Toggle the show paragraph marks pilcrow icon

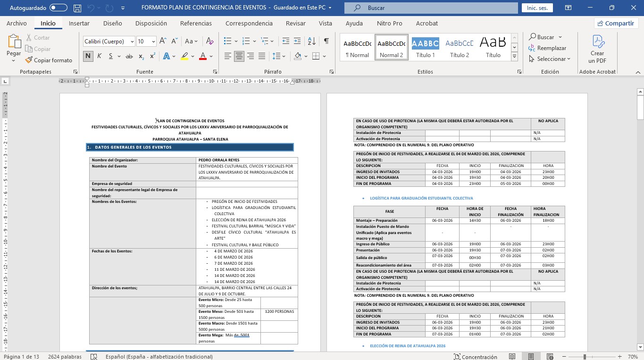tap(326, 42)
